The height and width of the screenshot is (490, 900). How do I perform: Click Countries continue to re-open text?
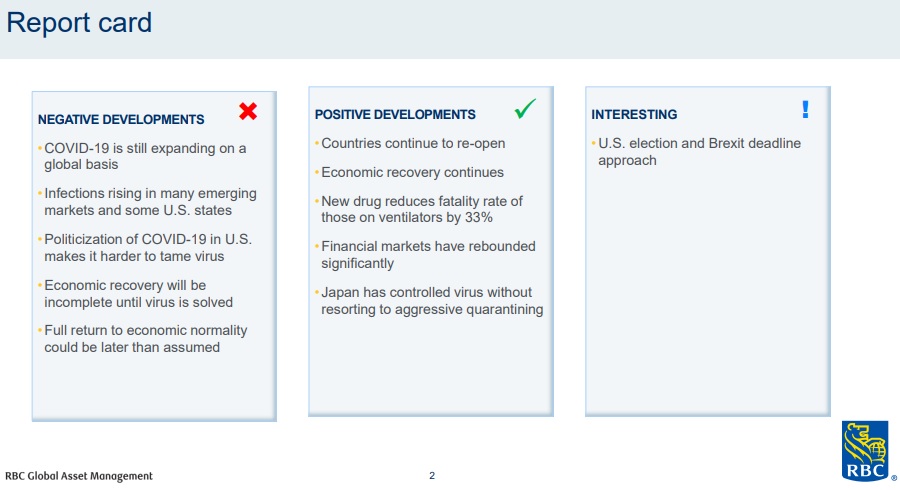[x=413, y=143]
